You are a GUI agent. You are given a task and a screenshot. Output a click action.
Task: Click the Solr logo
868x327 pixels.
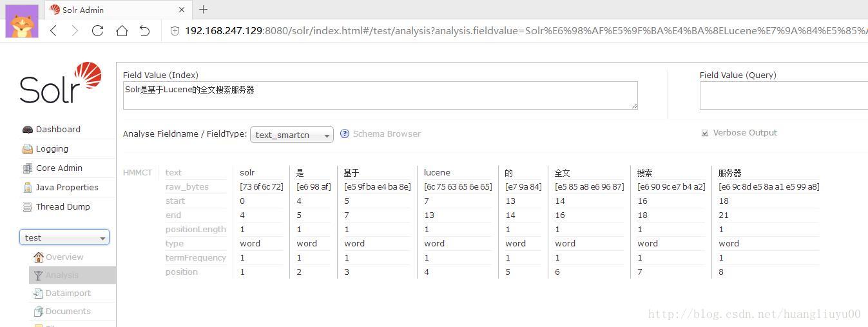60,83
